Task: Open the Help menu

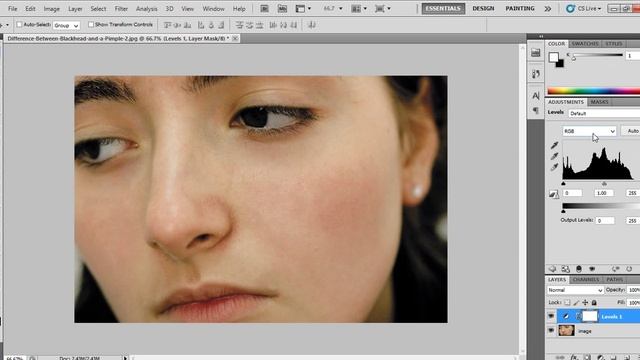Action: click(239, 9)
